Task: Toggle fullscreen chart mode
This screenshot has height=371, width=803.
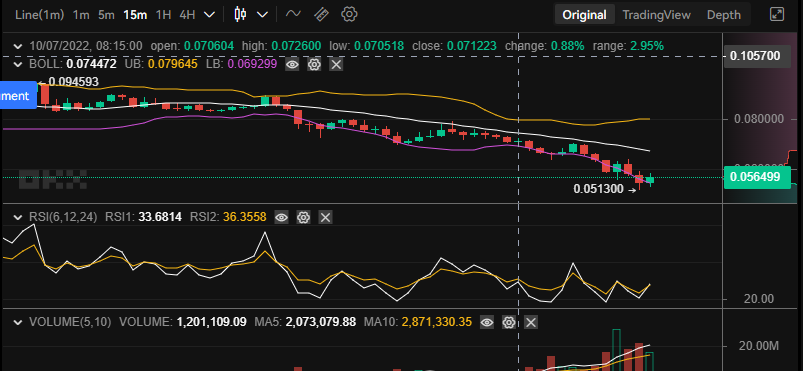Action: coord(777,14)
